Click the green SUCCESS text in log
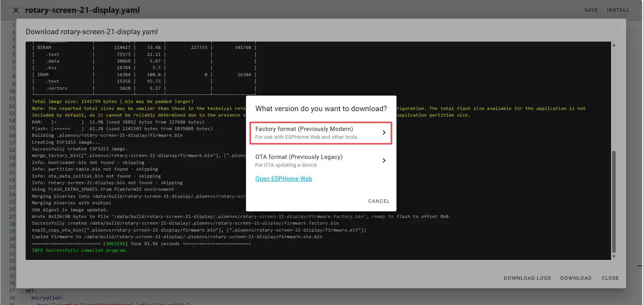 point(115,244)
